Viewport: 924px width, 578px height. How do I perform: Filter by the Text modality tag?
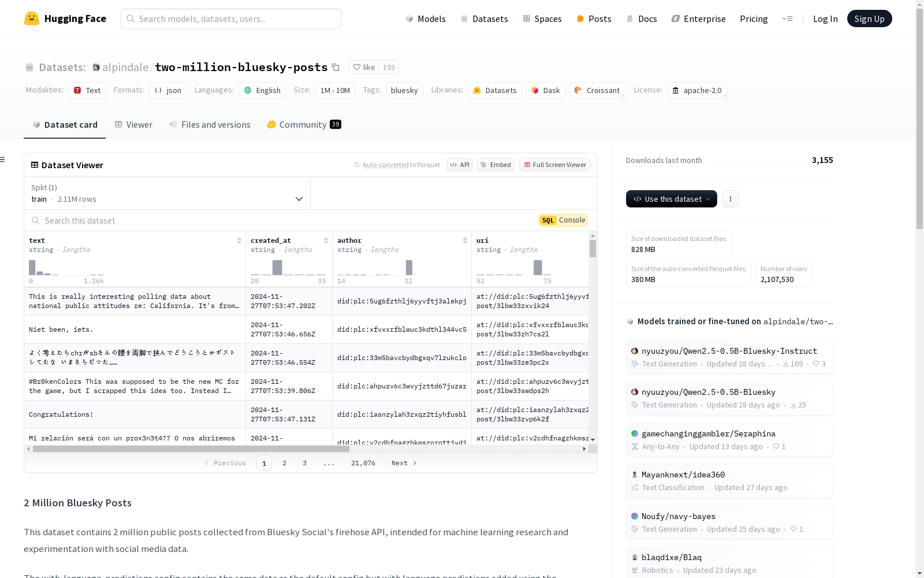pyautogui.click(x=87, y=90)
